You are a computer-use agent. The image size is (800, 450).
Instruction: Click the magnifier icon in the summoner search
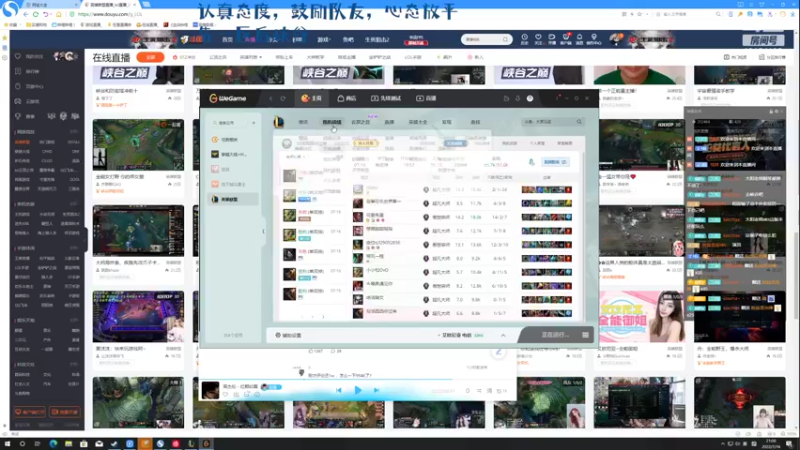pyautogui.click(x=579, y=122)
